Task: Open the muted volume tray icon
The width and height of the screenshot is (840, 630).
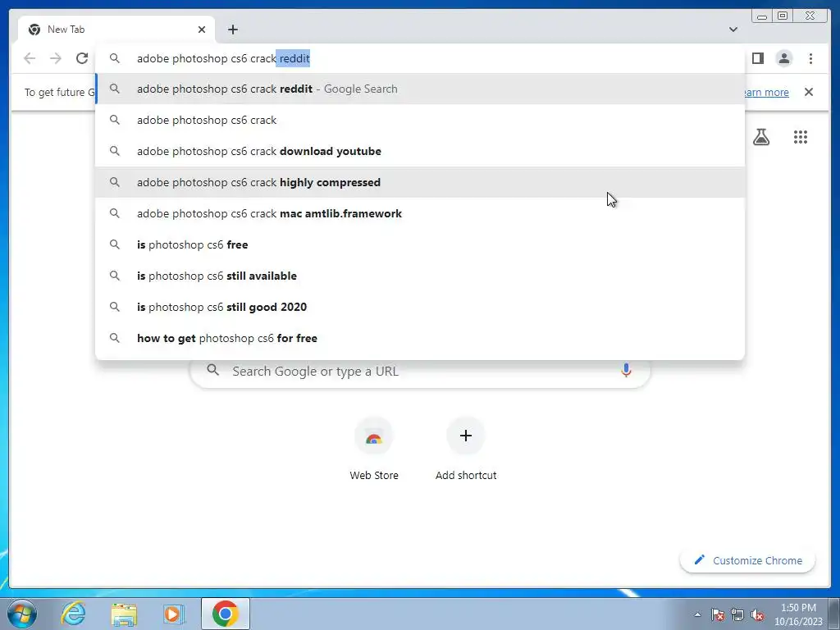Action: click(757, 614)
